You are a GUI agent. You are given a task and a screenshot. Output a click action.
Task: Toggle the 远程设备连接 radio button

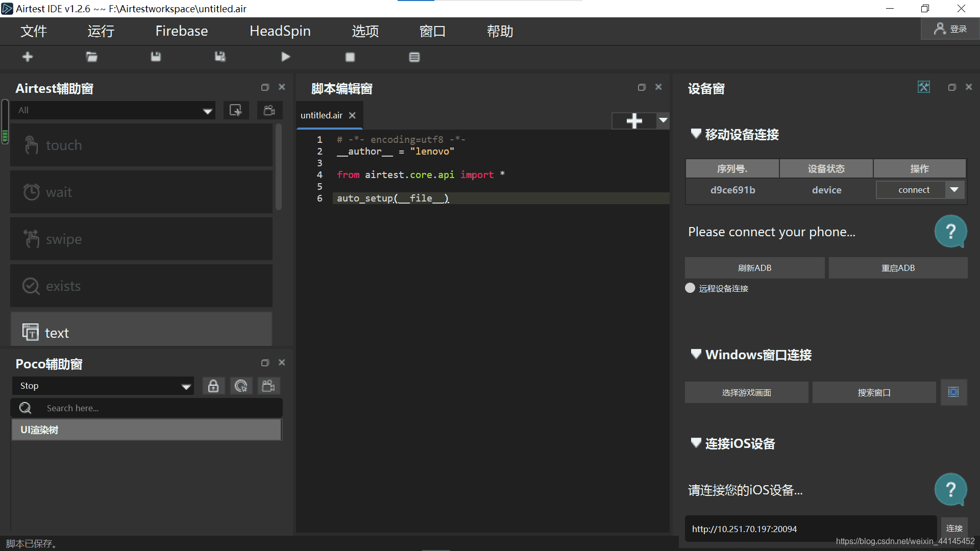pos(691,287)
